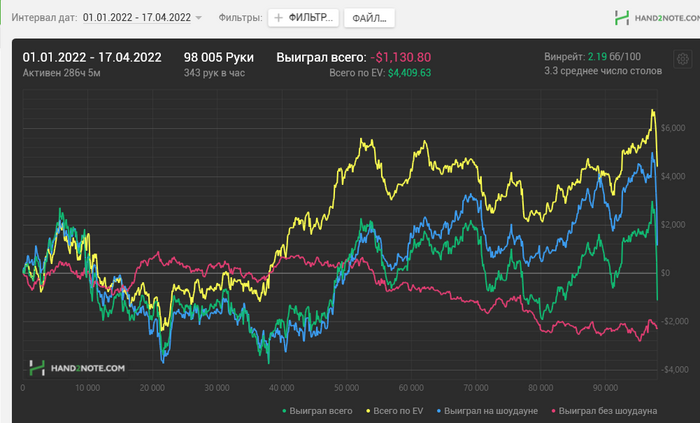Toggle the 'Выиграл без шоудауна' red series
This screenshot has height=423, width=700.
pyautogui.click(x=603, y=411)
